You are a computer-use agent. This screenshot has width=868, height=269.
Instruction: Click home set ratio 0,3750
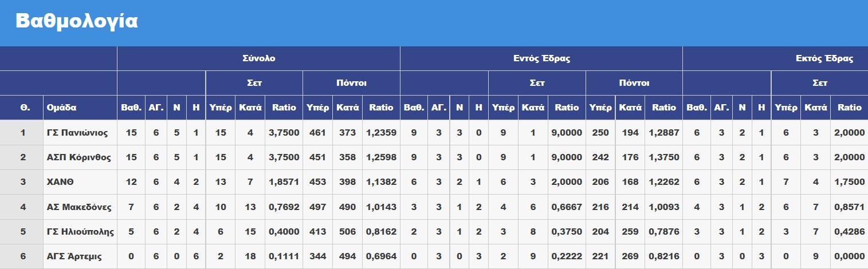coord(567,232)
